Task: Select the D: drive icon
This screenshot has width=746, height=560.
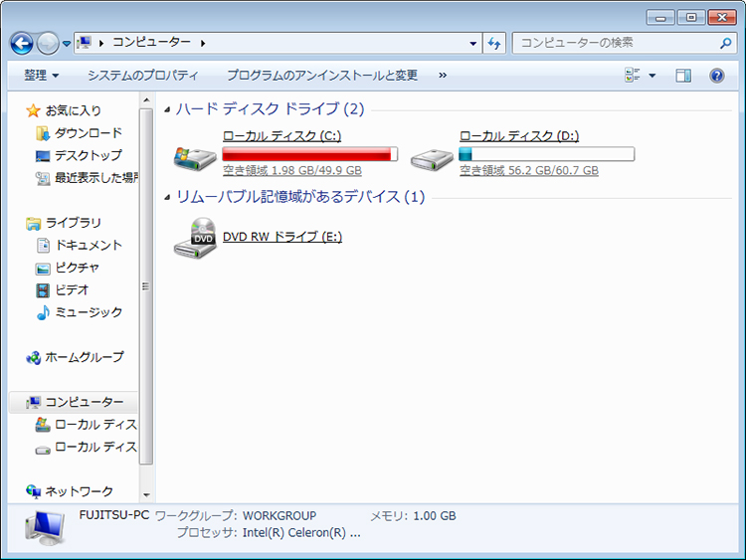Action: (x=432, y=159)
